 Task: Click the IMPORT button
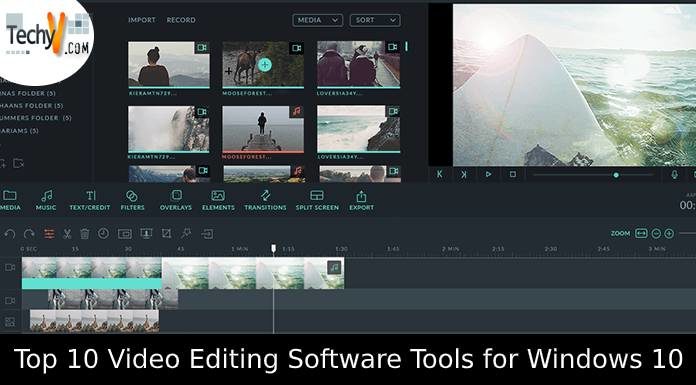pyautogui.click(x=142, y=20)
